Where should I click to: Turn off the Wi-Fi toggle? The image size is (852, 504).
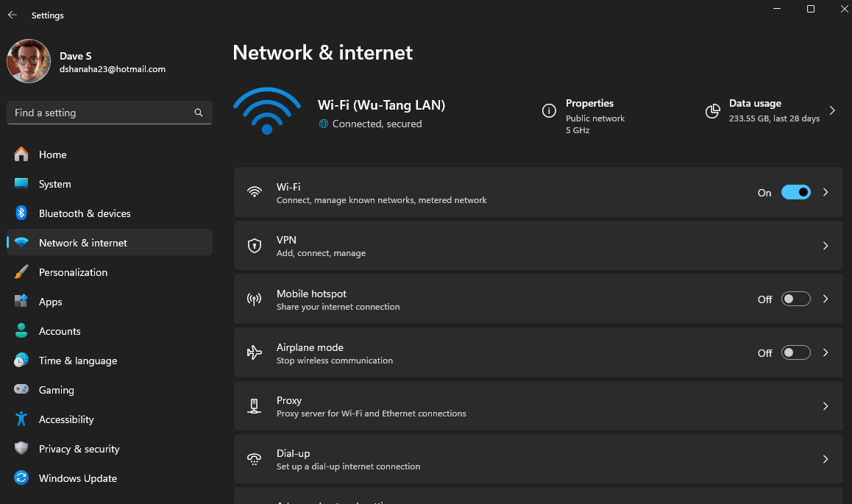pos(795,192)
